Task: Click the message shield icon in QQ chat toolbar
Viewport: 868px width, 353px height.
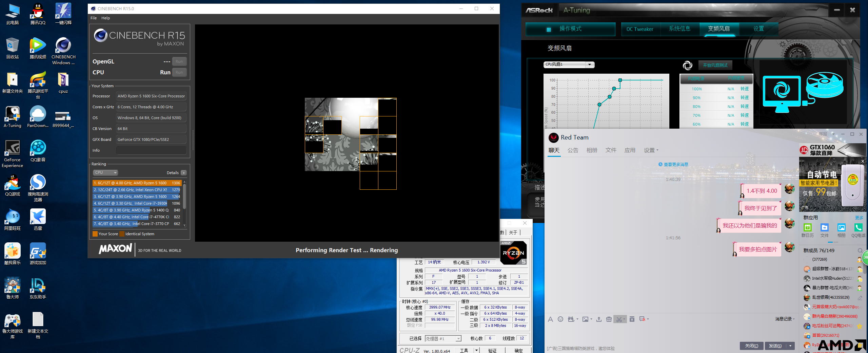Action: point(642,319)
